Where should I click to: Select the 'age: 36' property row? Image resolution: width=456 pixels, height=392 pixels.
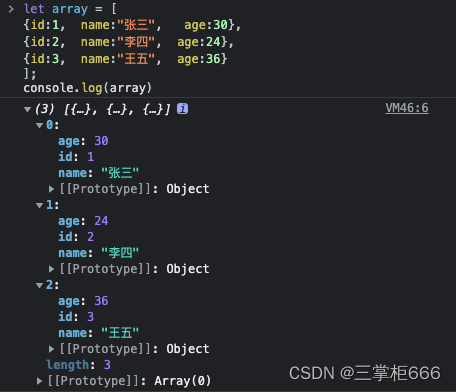coord(83,301)
